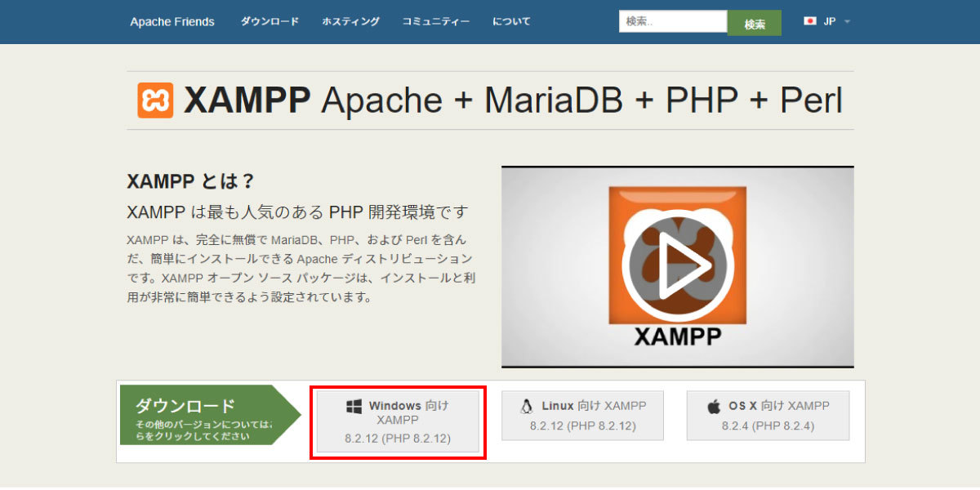
Task: Click text 'XAMPP は最も人気のある PHP 開発環境です'
Action: click(x=297, y=212)
